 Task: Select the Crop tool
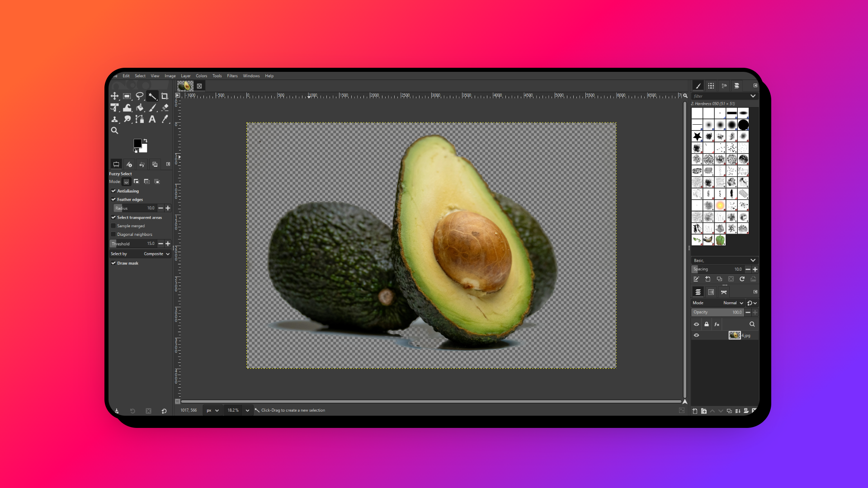coord(165,96)
